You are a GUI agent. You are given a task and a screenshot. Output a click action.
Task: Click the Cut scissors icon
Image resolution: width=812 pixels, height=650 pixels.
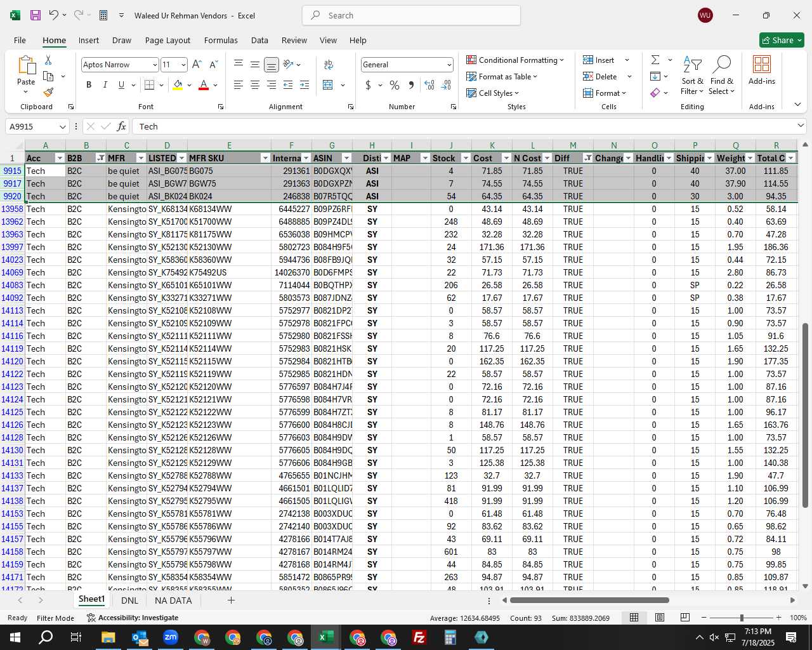pos(48,60)
